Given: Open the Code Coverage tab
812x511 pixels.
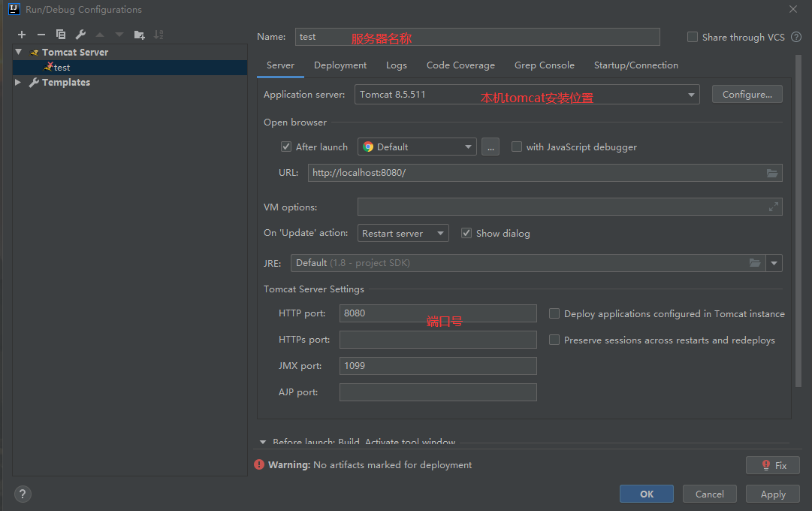Looking at the screenshot, I should [x=460, y=65].
